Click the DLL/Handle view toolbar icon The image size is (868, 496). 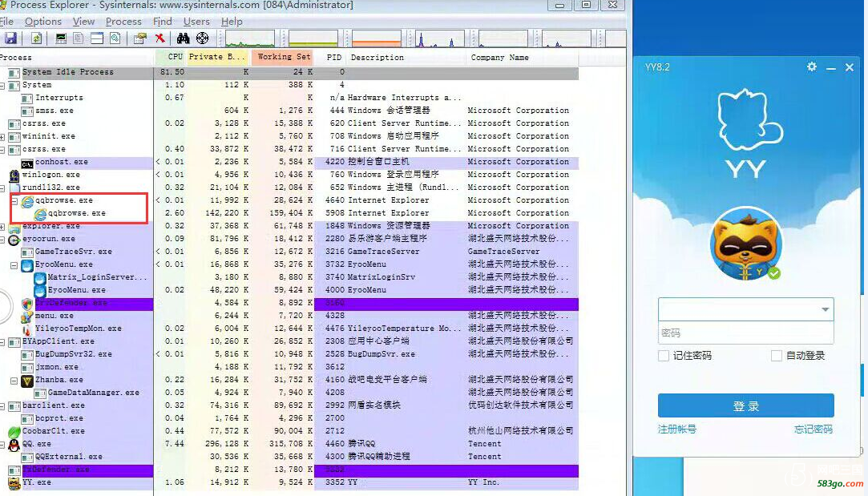[115, 38]
